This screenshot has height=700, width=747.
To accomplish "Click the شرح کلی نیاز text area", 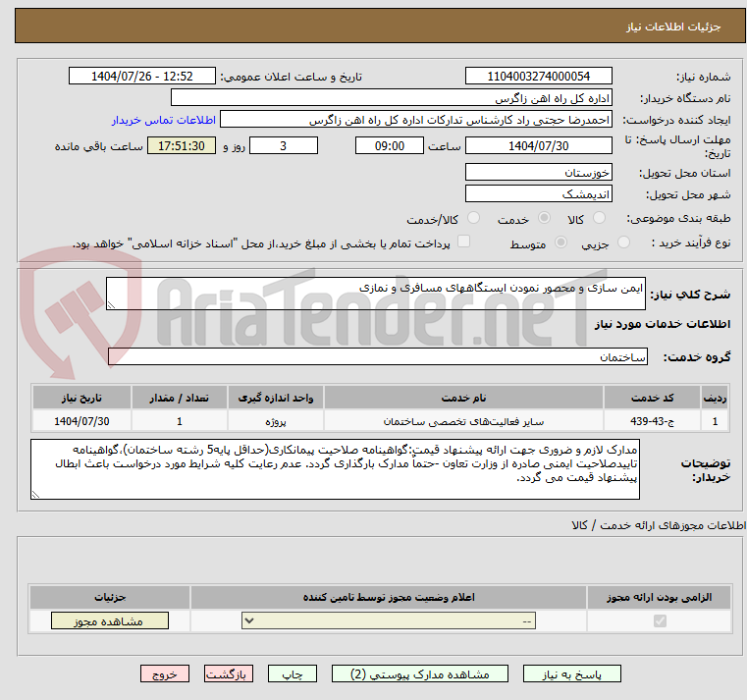I will (x=375, y=294).
